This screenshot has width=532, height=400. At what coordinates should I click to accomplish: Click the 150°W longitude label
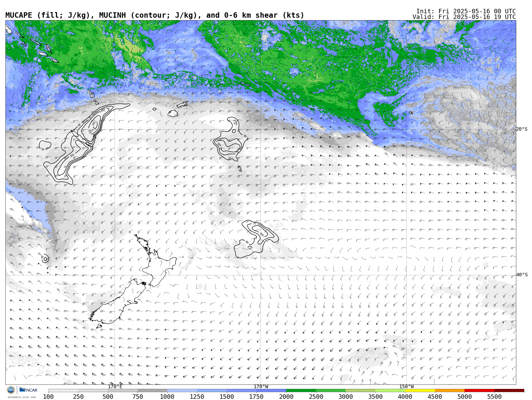(x=406, y=387)
